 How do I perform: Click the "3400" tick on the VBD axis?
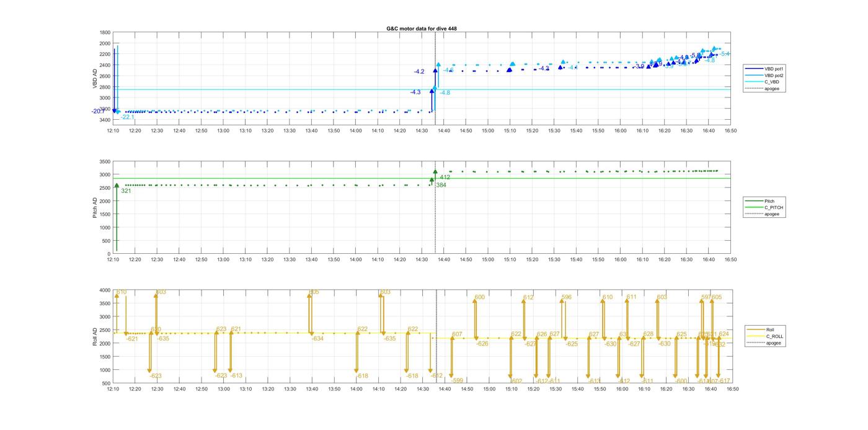tap(105, 120)
